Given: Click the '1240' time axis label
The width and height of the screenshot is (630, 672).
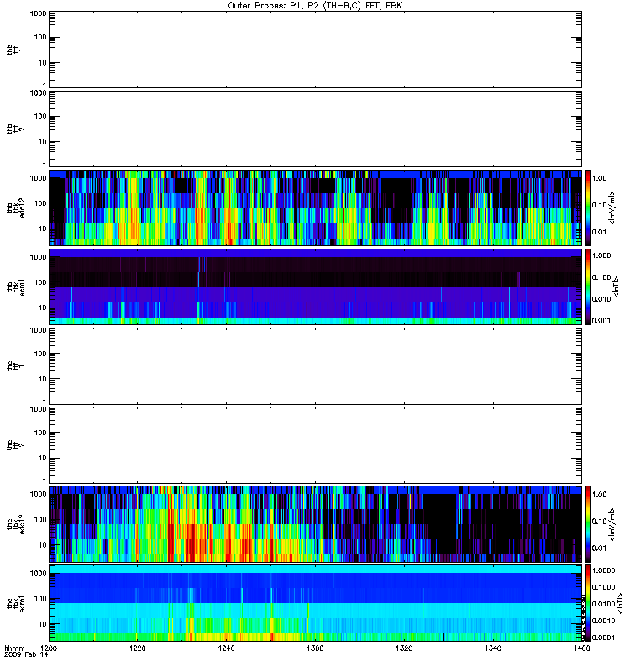Looking at the screenshot, I should (226, 648).
